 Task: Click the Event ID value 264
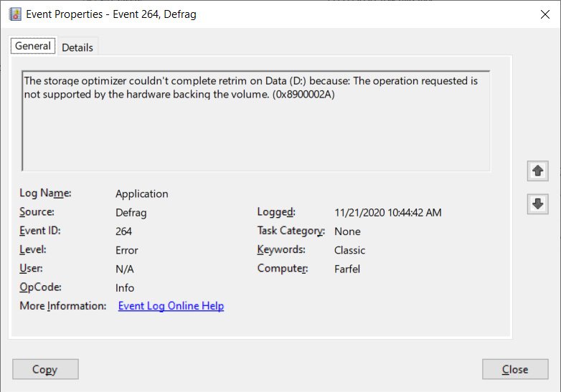pos(123,231)
